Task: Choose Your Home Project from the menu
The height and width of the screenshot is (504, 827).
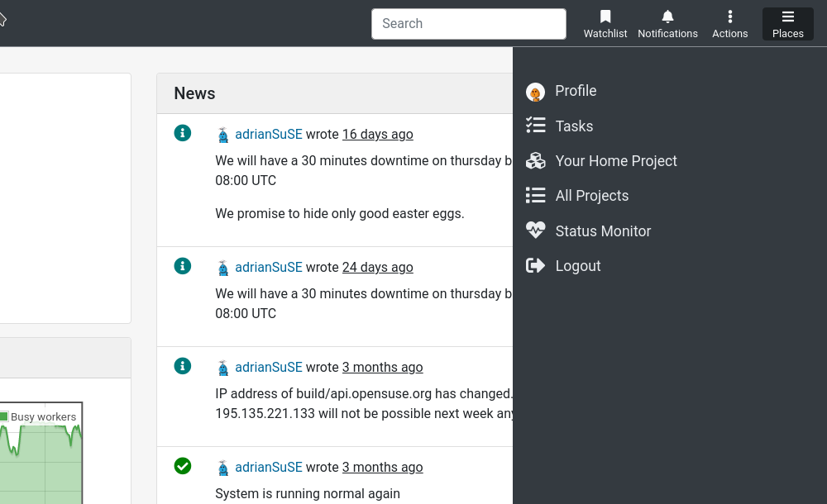Action: [x=616, y=160]
